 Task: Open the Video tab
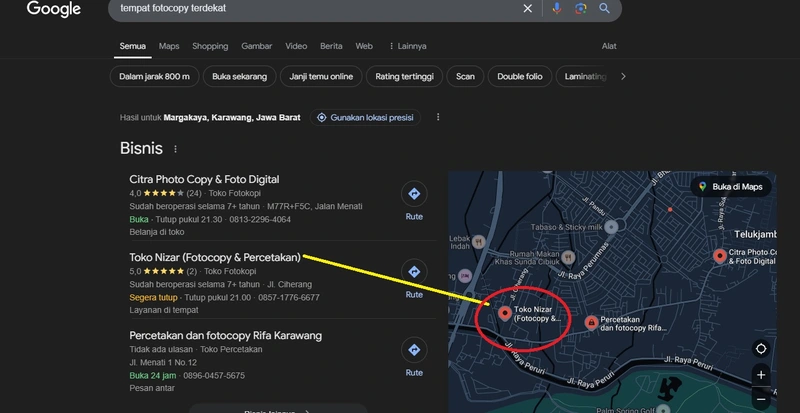[296, 46]
